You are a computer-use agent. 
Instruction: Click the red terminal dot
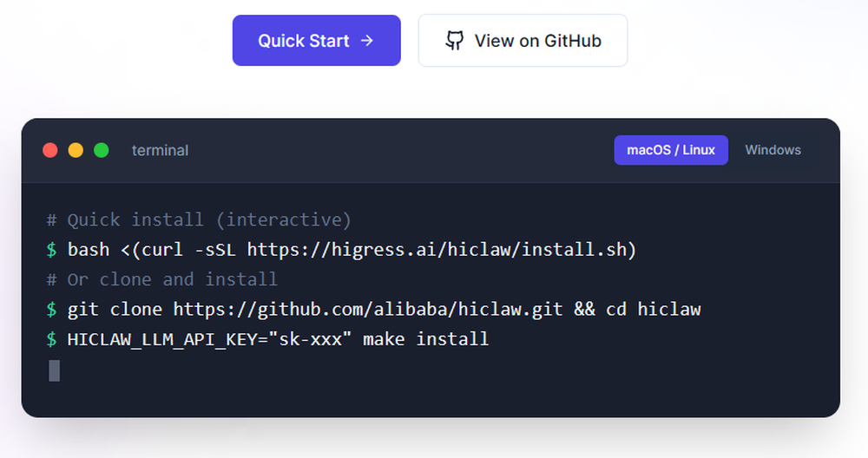50,150
